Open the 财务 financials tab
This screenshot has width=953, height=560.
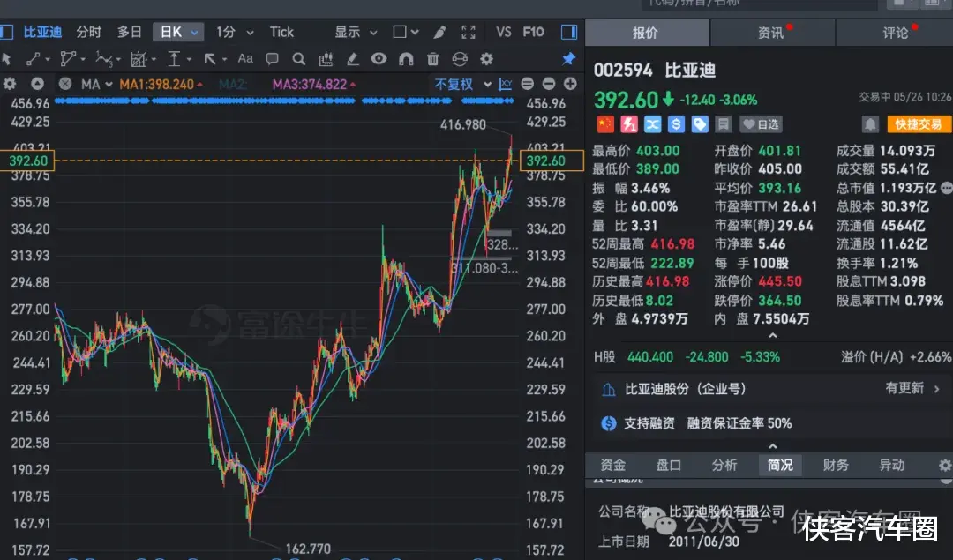click(836, 466)
